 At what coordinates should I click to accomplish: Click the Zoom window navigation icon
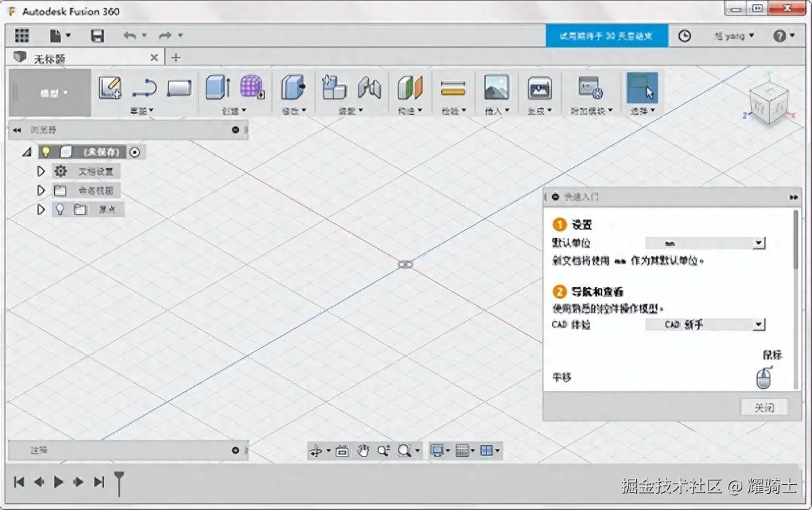point(383,451)
